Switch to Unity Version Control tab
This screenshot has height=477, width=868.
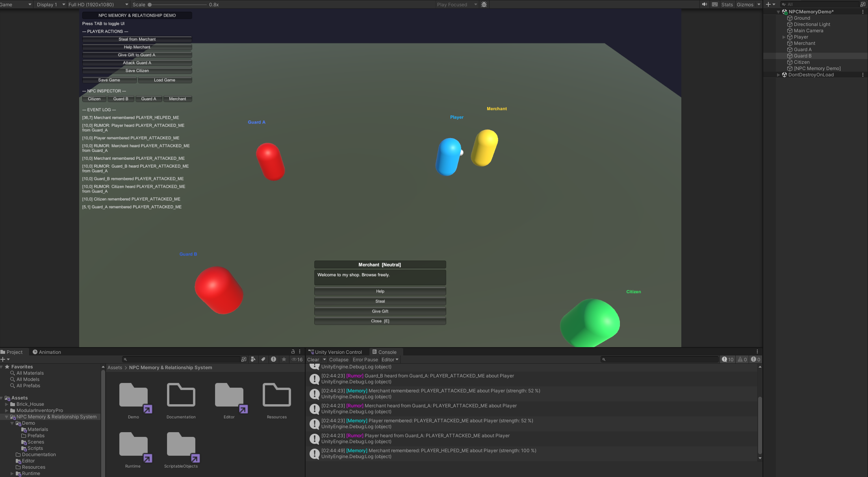coord(335,352)
